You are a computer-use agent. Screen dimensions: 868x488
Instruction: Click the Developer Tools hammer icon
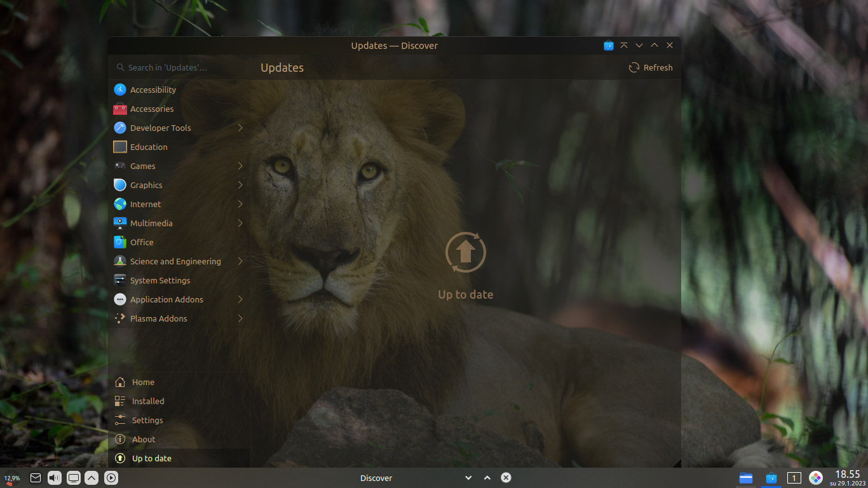click(120, 128)
